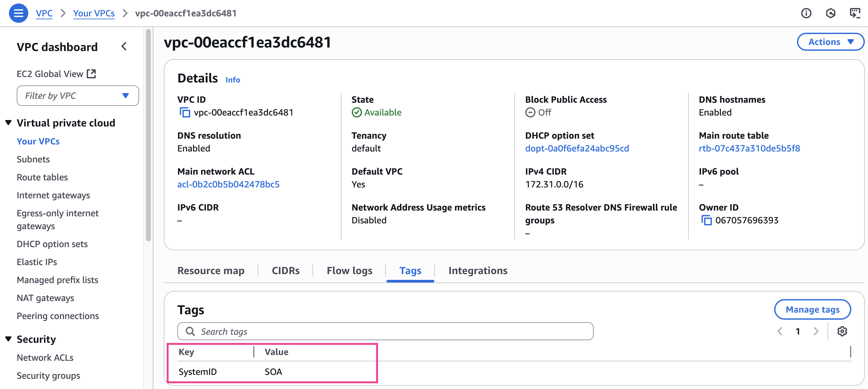Open the hexagon settings icon in header
Image resolution: width=868 pixels, height=389 pixels.
[830, 13]
